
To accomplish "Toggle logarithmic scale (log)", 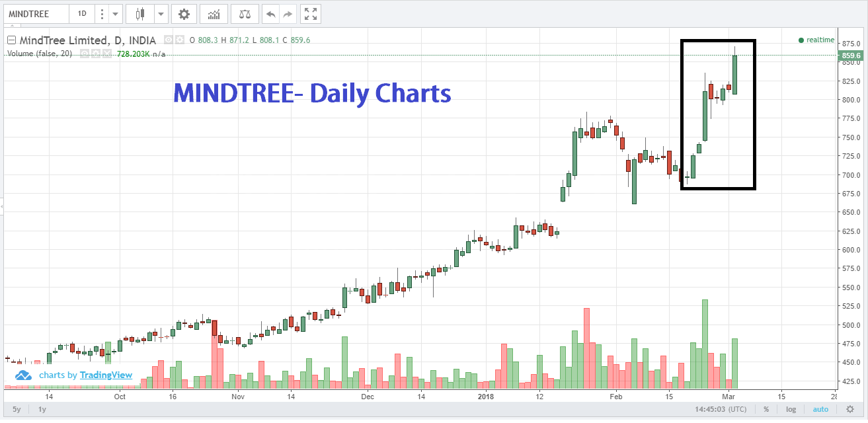I will click(791, 409).
